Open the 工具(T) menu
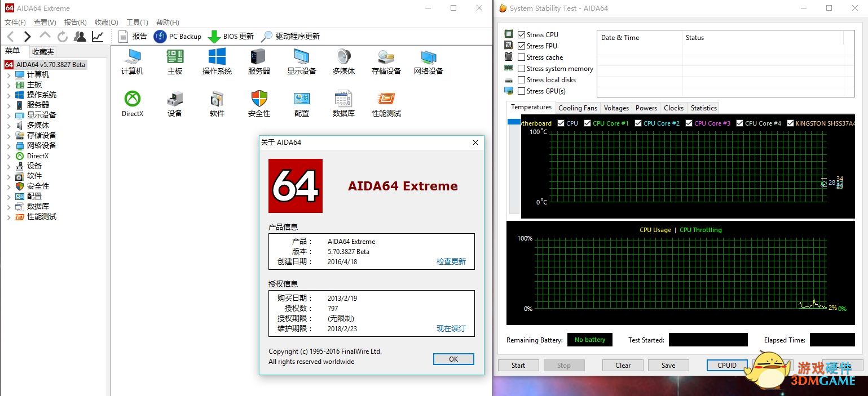This screenshot has height=396, width=868. click(x=137, y=23)
